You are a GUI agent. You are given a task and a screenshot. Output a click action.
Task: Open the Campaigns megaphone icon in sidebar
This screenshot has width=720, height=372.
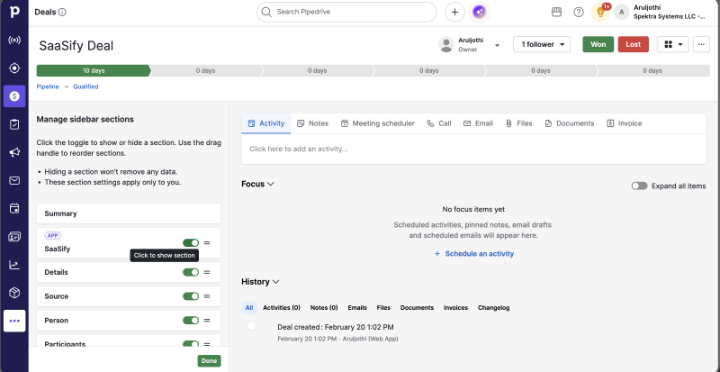click(14, 152)
